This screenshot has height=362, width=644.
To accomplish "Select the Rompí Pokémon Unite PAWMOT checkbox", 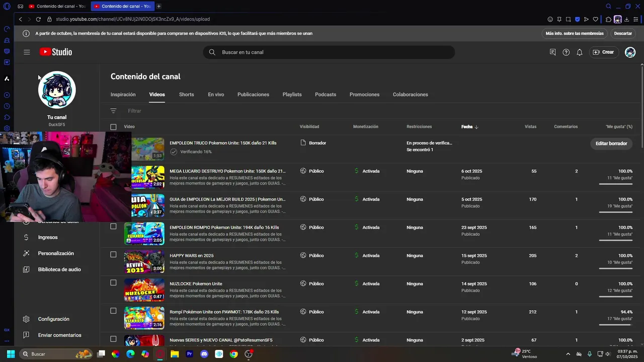I will coord(113,311).
